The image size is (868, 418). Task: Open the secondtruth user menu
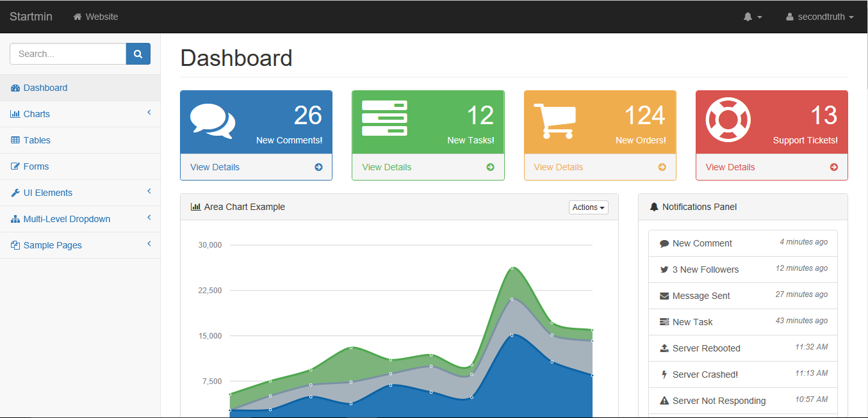pos(819,17)
